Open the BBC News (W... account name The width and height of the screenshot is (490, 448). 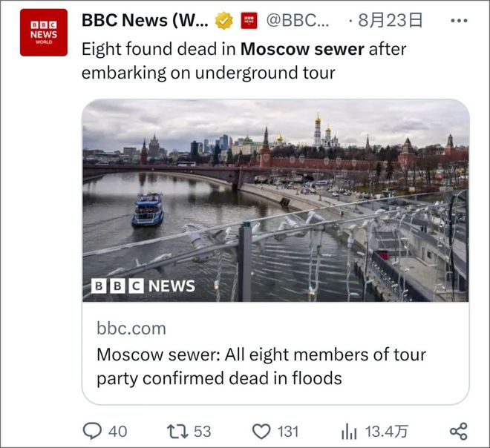click(x=145, y=21)
